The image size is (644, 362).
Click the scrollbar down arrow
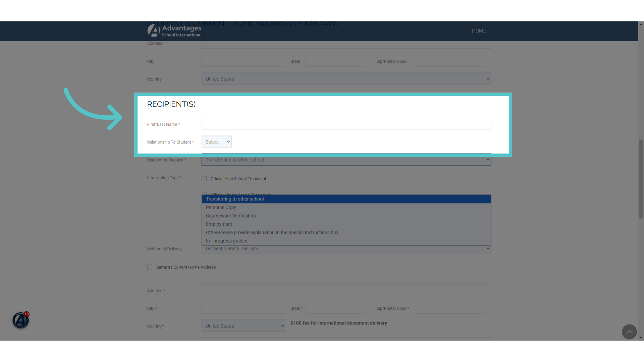pyautogui.click(x=641, y=338)
